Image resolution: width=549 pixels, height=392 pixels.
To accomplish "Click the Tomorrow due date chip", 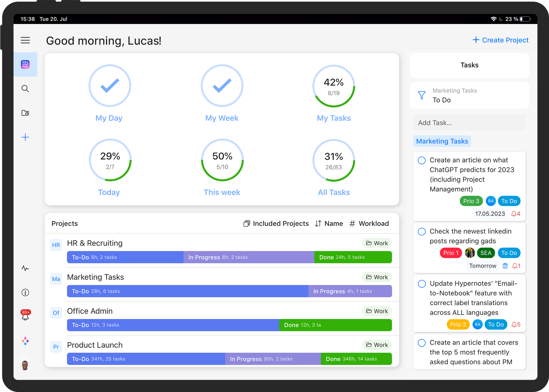I will coord(483,266).
